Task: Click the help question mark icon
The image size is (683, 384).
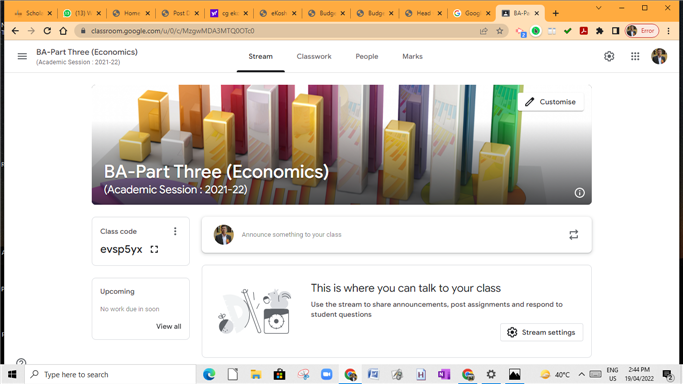Action: point(21,362)
